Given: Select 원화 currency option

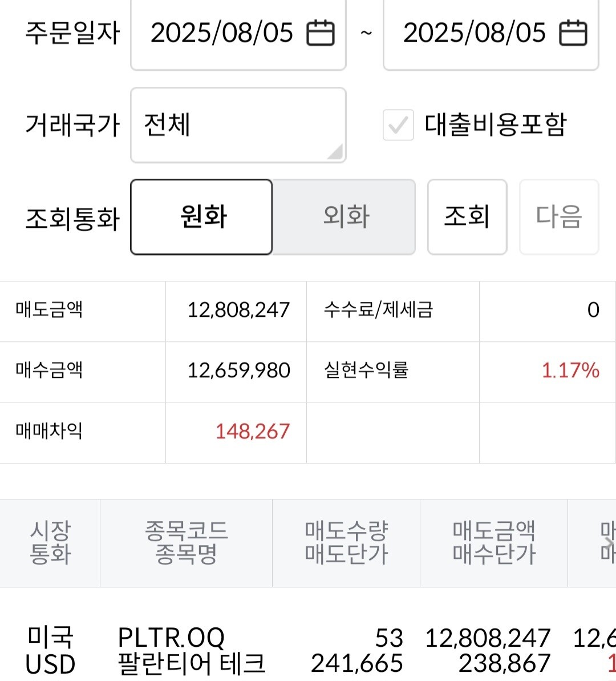Looking at the screenshot, I should coord(201,217).
